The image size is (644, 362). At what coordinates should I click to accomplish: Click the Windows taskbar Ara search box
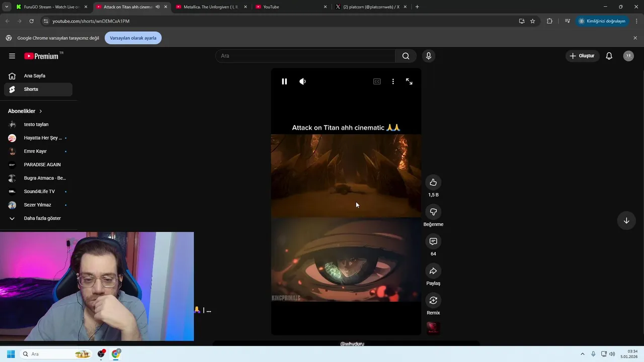click(55, 354)
